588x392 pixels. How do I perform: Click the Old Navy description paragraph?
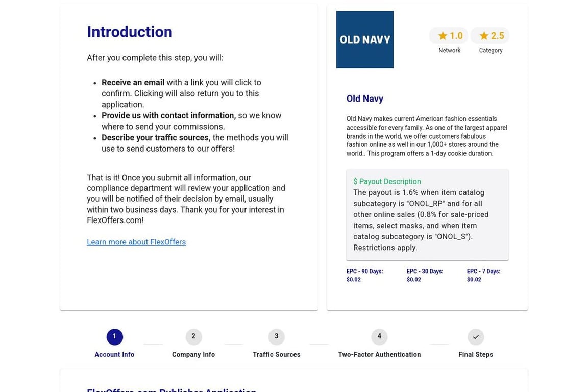coord(427,136)
